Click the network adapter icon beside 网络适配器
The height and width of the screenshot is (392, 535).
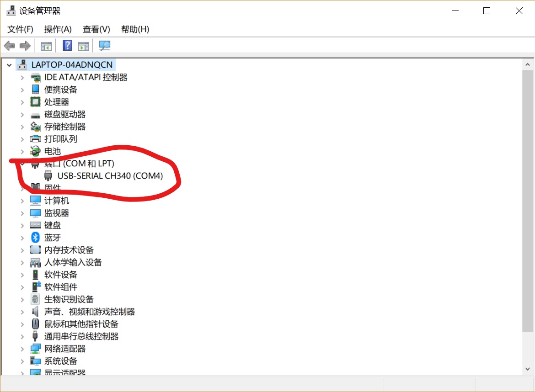click(x=35, y=348)
